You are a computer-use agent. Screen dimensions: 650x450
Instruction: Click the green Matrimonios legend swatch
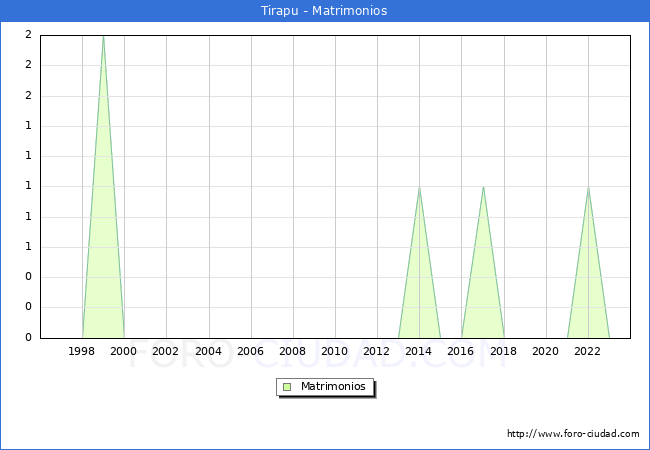287,387
